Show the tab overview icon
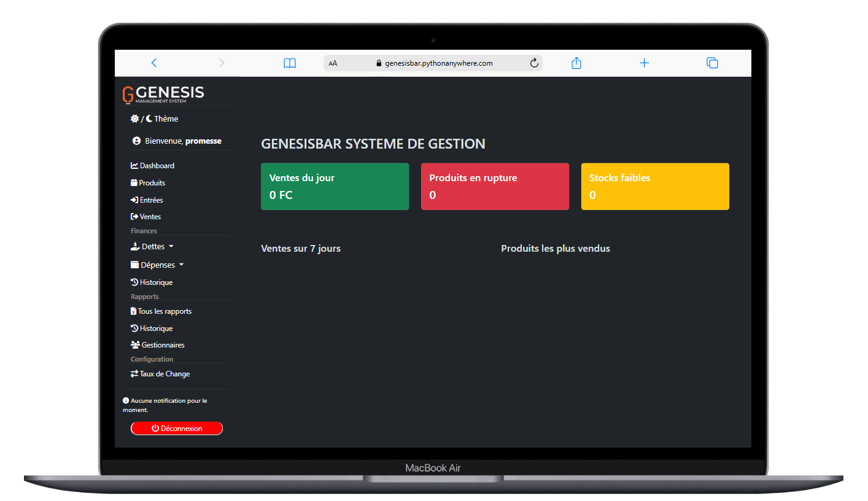Viewport: 868px width, 501px height. [712, 63]
